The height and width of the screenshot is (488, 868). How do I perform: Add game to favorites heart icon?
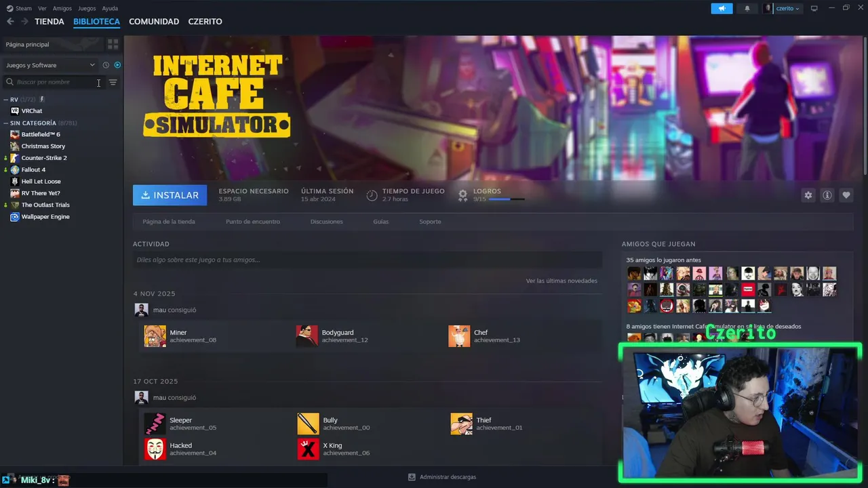click(x=846, y=195)
